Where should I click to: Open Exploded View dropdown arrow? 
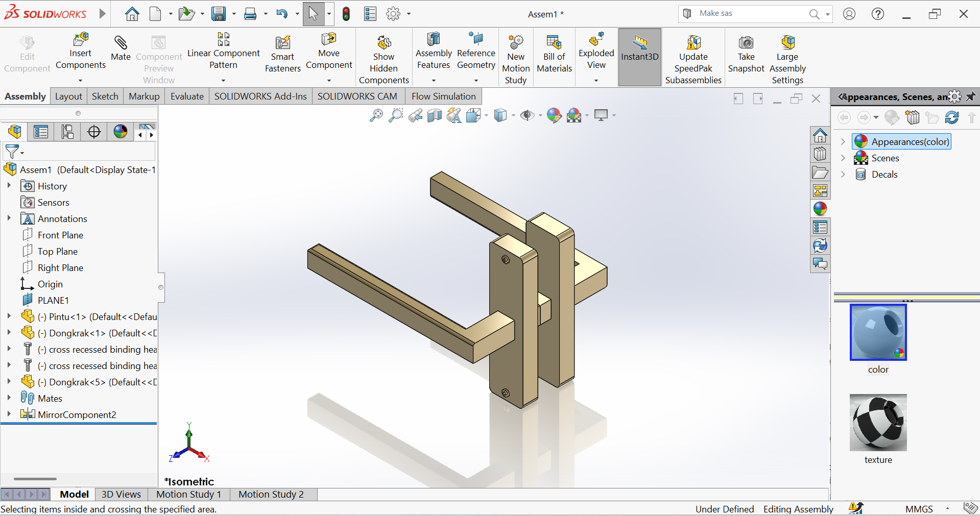596,81
